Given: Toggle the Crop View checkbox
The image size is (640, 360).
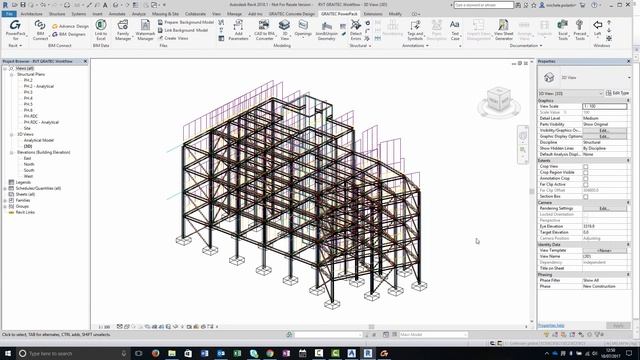Looking at the screenshot, I should pyautogui.click(x=585, y=167).
